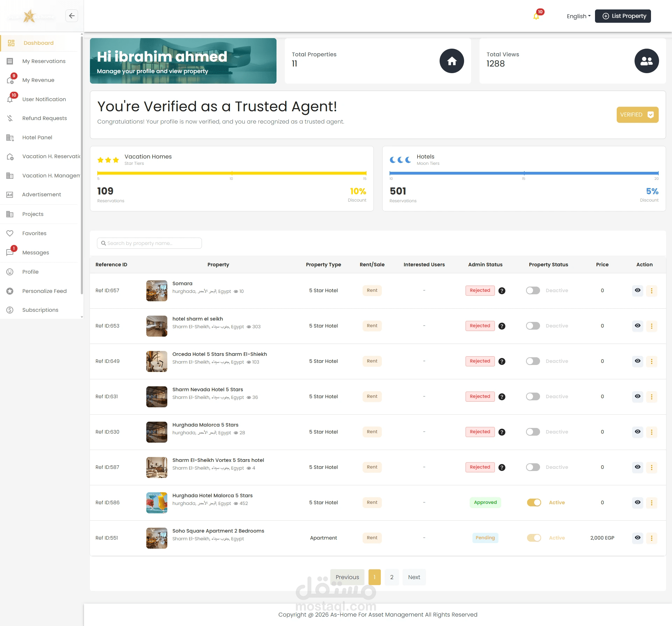Image resolution: width=672 pixels, height=626 pixels.
Task: Go to page 2 in pagination
Action: 392,577
